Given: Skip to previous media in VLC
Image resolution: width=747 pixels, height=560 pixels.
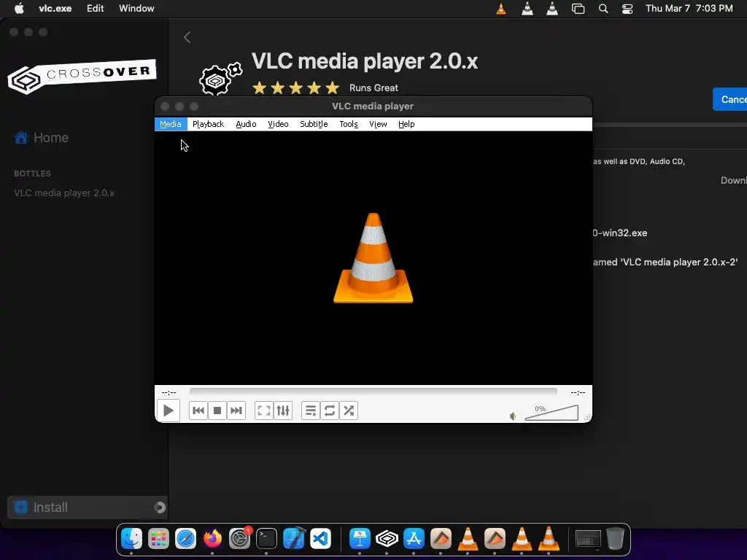Looking at the screenshot, I should (198, 411).
